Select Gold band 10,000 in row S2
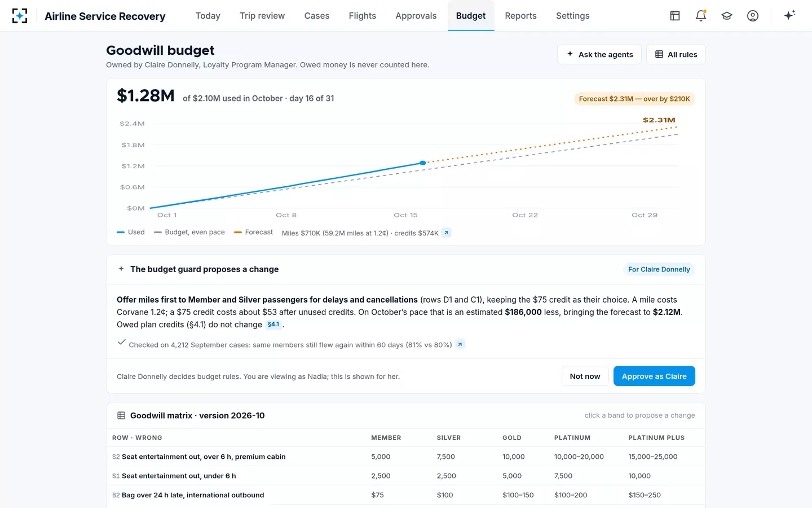 tap(514, 457)
